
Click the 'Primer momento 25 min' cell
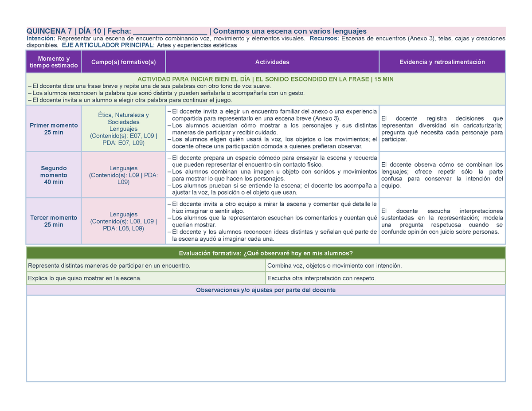click(54, 129)
